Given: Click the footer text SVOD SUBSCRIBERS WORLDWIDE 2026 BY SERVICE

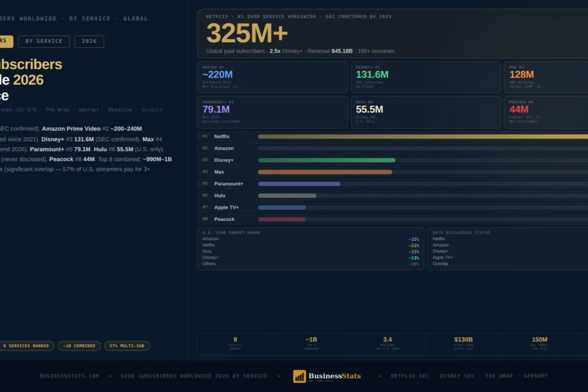Looking at the screenshot, I should pyautogui.click(x=194, y=376).
